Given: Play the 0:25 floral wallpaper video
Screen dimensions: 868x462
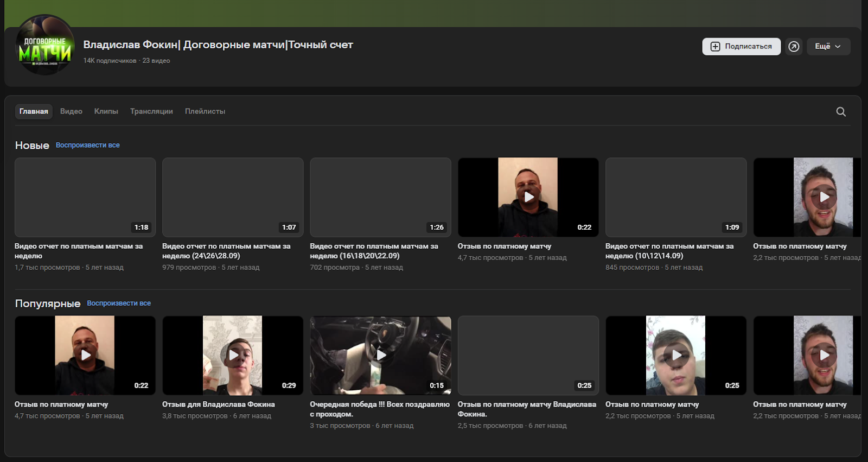Looking at the screenshot, I should tap(676, 355).
